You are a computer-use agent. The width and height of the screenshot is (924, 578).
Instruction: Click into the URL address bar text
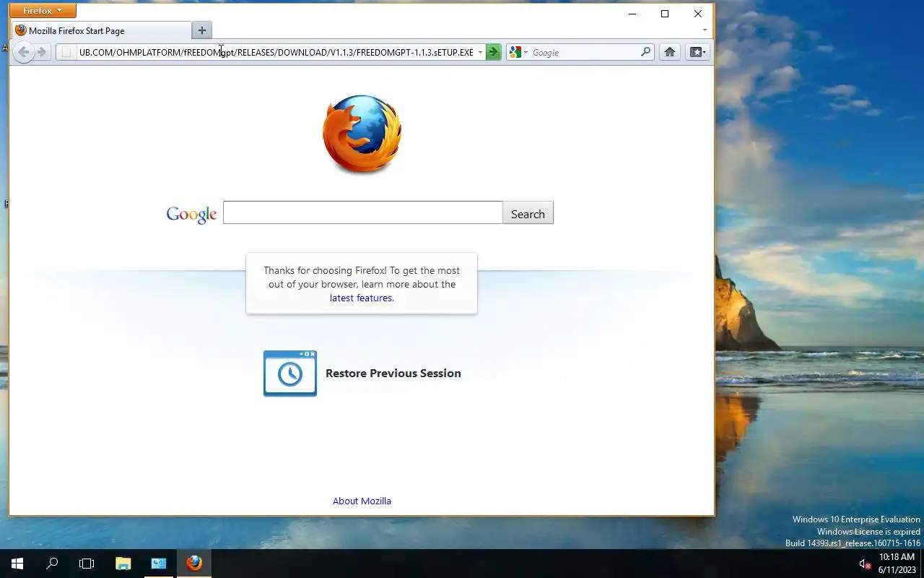276,52
